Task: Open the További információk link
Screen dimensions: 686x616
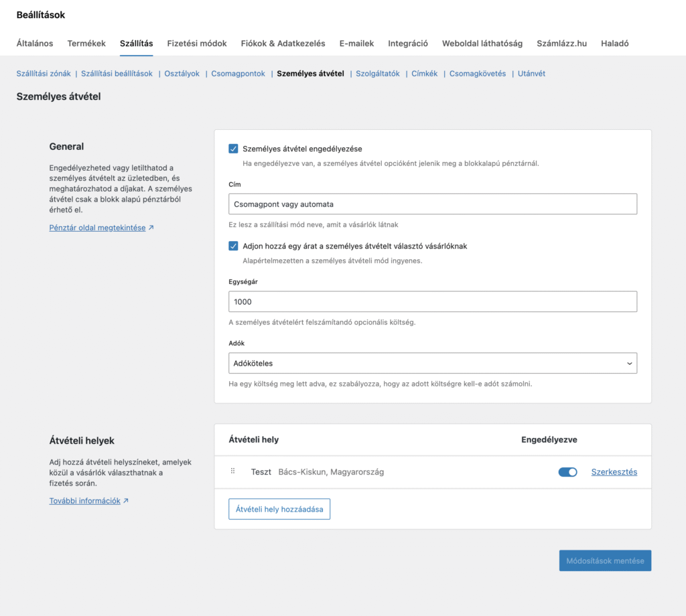Action: click(85, 500)
